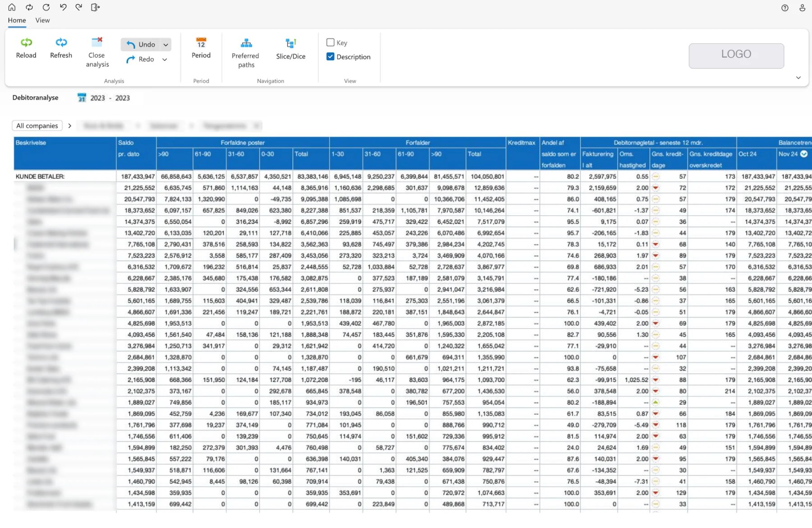Collapse the ribbon with the chevron
Image resolution: width=812 pixels, height=528 pixels.
coord(798,78)
